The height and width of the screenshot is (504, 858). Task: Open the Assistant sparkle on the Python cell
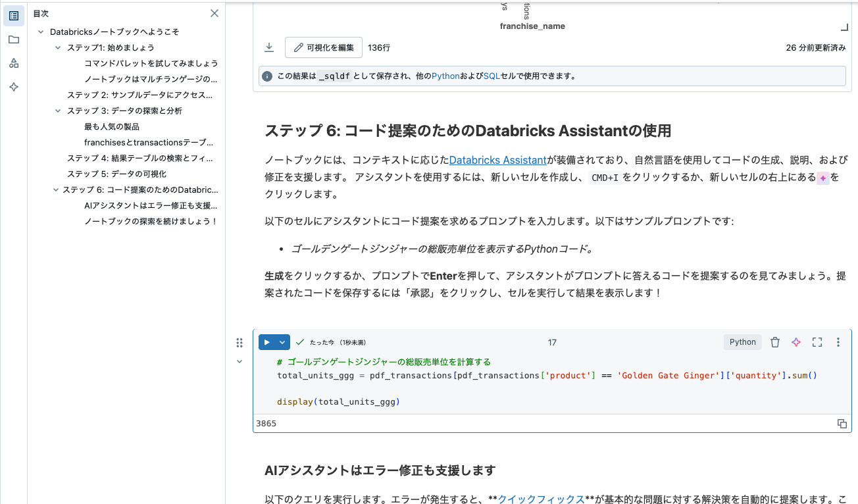pyautogui.click(x=796, y=341)
